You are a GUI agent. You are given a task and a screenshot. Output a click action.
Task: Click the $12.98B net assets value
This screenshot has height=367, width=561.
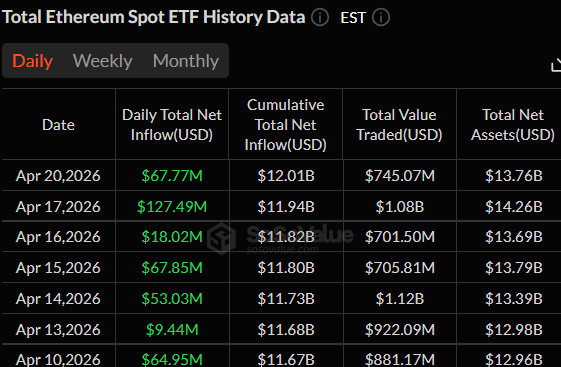click(513, 329)
